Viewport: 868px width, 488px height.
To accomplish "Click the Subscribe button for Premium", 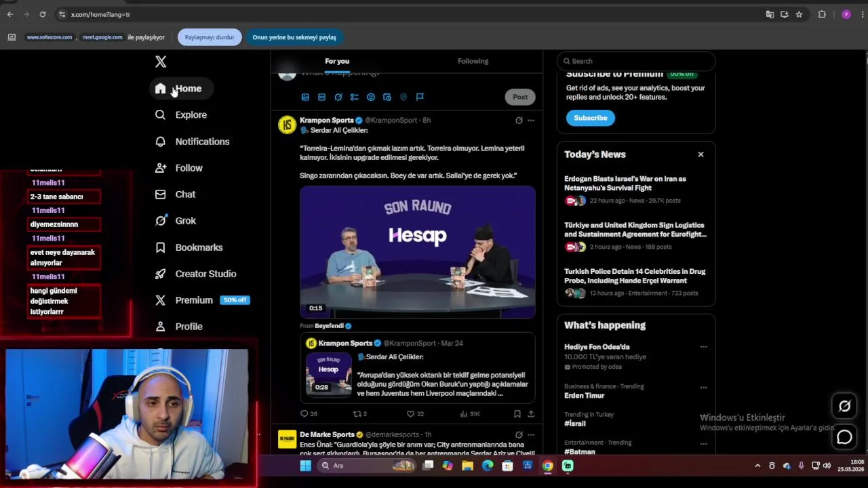I will point(591,118).
